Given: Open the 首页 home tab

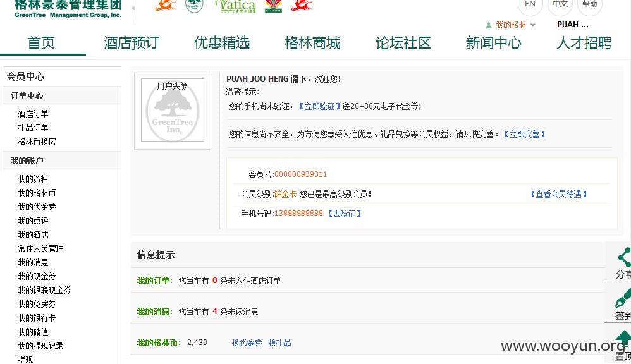Looking at the screenshot, I should (x=41, y=42).
